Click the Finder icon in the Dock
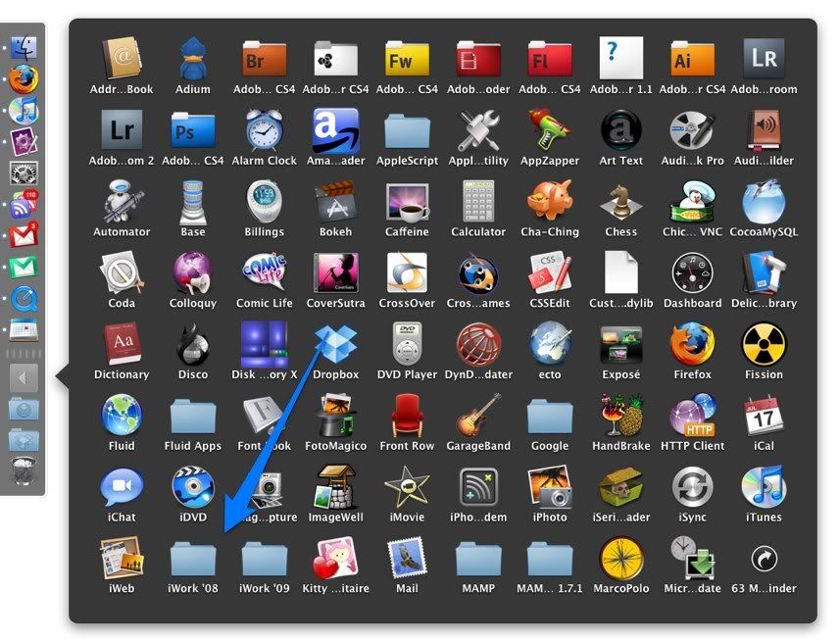840x641 pixels. pyautogui.click(x=24, y=47)
